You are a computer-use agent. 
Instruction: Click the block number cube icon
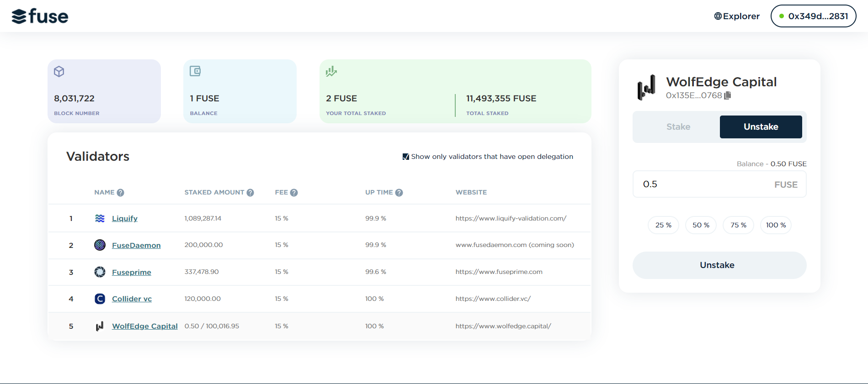point(59,71)
